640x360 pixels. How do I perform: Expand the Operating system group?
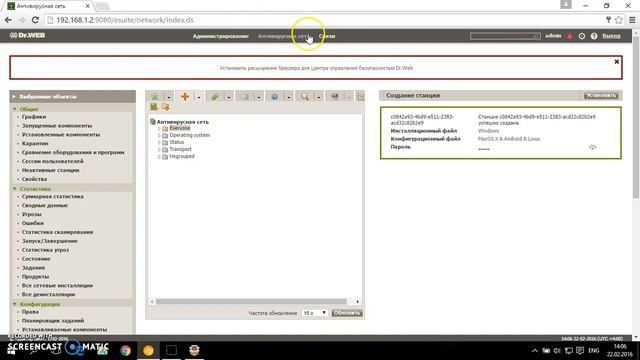(x=159, y=136)
